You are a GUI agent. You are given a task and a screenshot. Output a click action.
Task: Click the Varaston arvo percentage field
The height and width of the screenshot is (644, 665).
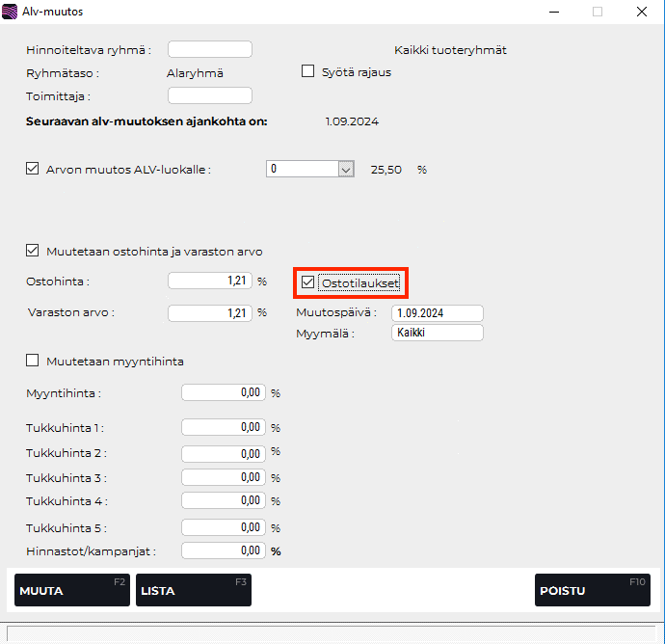coord(210,313)
